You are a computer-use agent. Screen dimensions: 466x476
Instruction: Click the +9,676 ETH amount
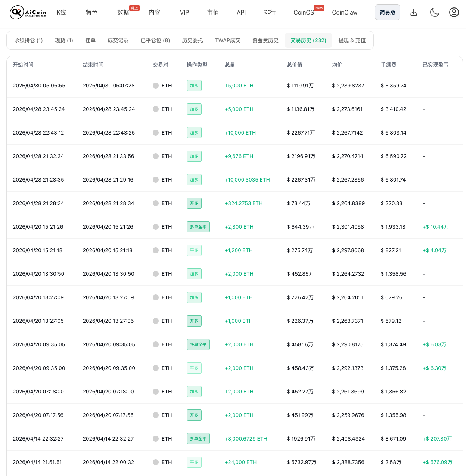[239, 156]
